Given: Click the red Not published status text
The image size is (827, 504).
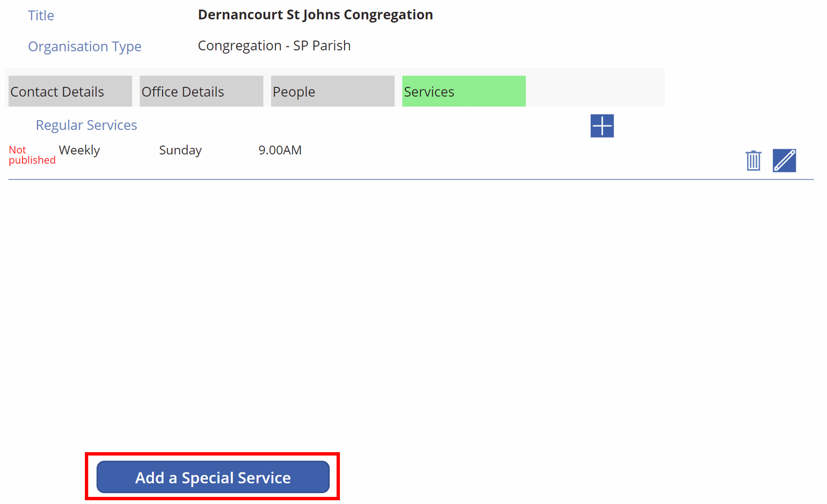Looking at the screenshot, I should (x=32, y=155).
